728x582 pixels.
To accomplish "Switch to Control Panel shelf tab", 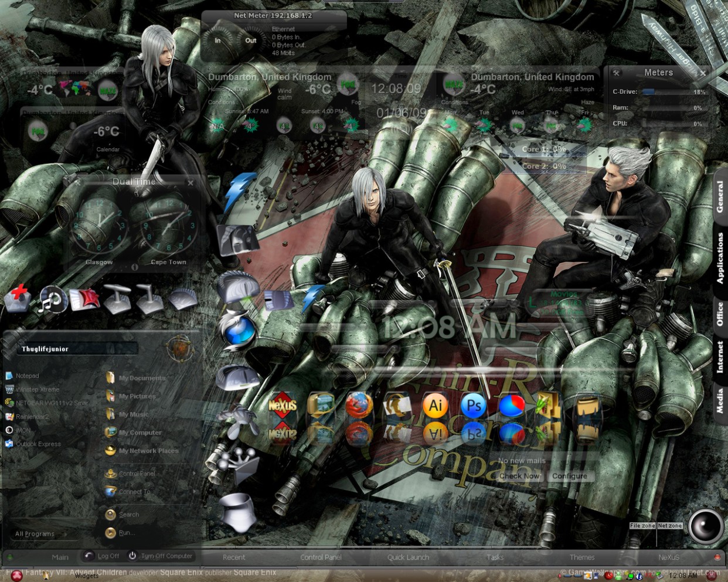I will [x=321, y=557].
